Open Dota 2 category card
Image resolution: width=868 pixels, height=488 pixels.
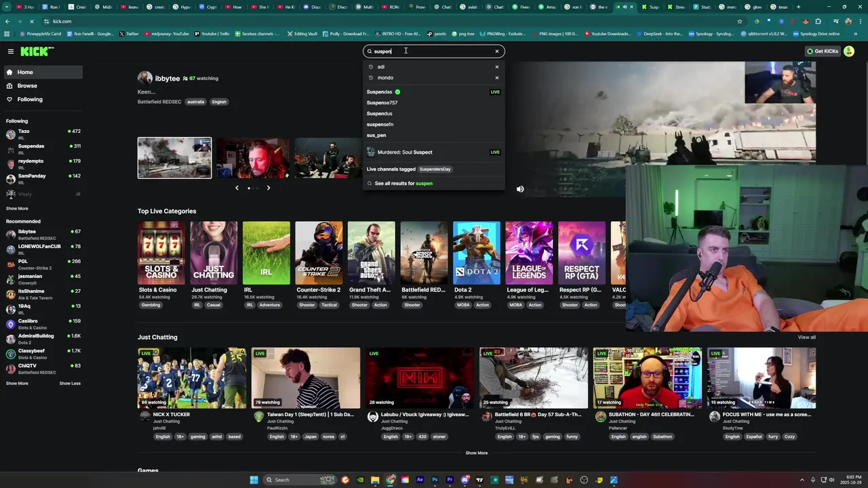(x=477, y=253)
